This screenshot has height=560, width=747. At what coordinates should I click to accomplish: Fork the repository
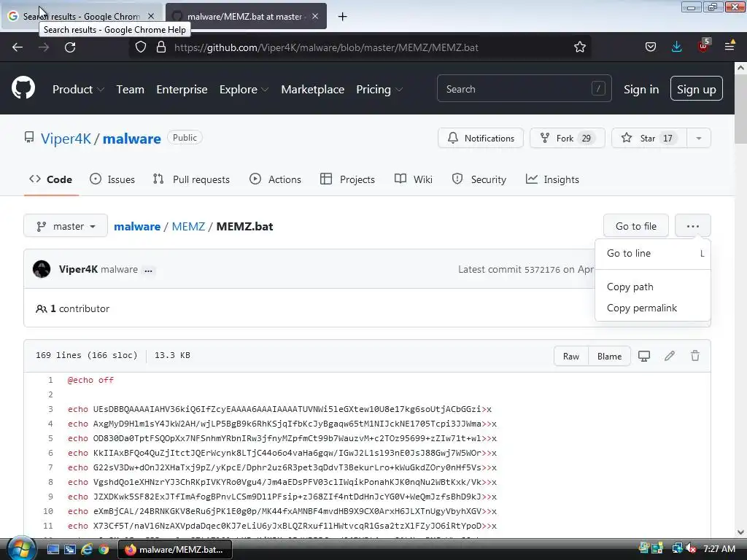coord(568,138)
